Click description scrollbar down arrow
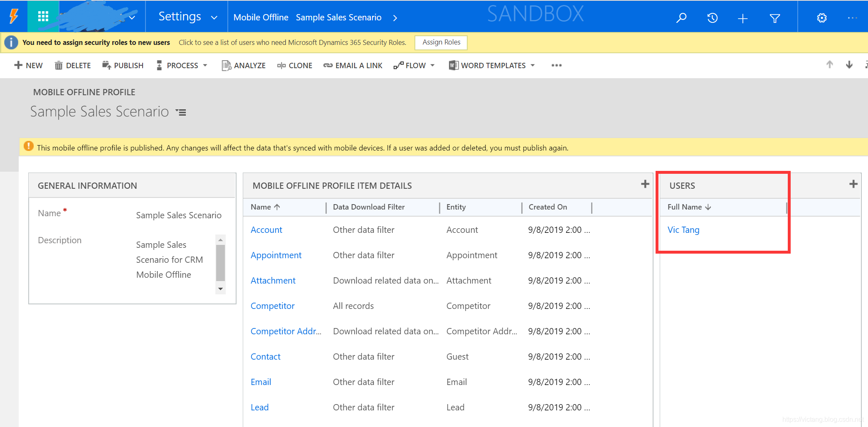Viewport: 868px width, 427px height. tap(221, 289)
